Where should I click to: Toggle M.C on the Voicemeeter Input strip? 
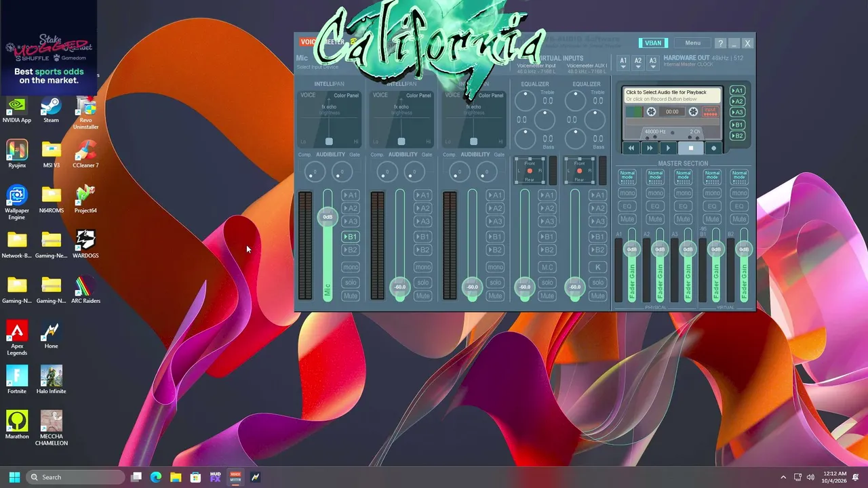click(547, 267)
